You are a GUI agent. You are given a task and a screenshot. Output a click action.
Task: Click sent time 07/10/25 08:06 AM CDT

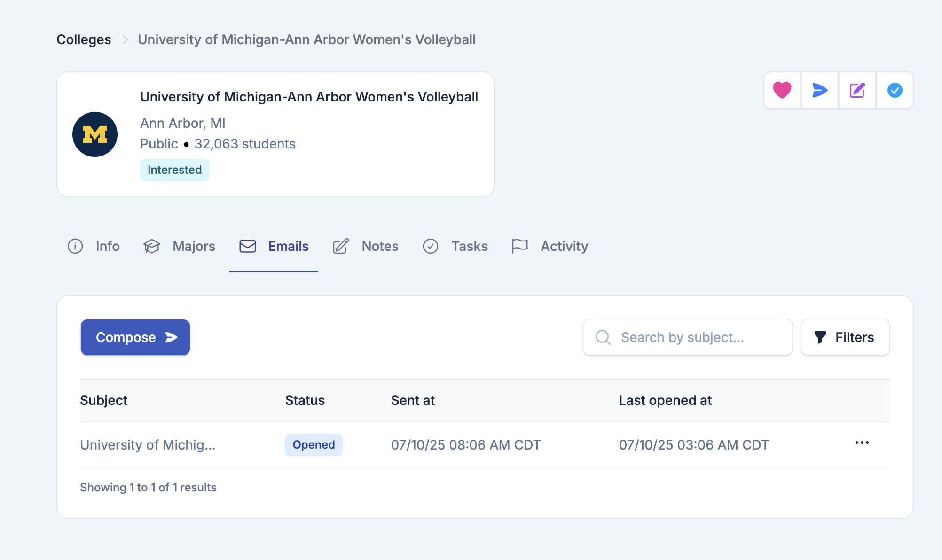click(466, 445)
